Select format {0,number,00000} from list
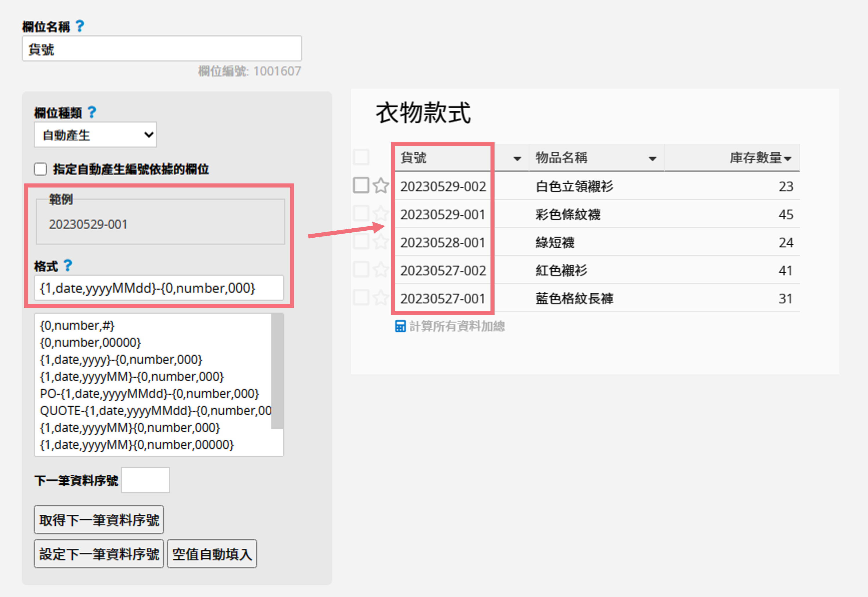This screenshot has height=597, width=868. pyautogui.click(x=90, y=343)
